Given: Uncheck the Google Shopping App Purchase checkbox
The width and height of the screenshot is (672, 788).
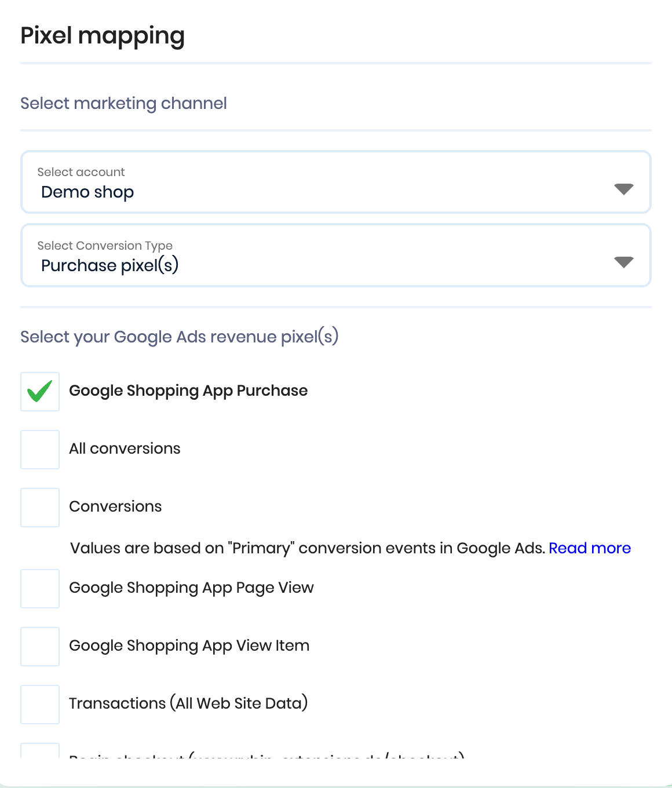Looking at the screenshot, I should point(40,392).
